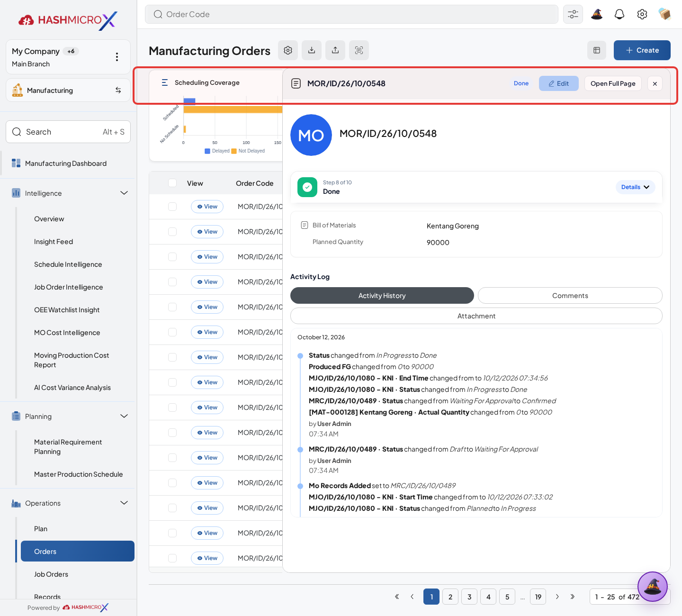Collapse the Operations sidebar section
Image resolution: width=682 pixels, height=616 pixels.
click(124, 503)
